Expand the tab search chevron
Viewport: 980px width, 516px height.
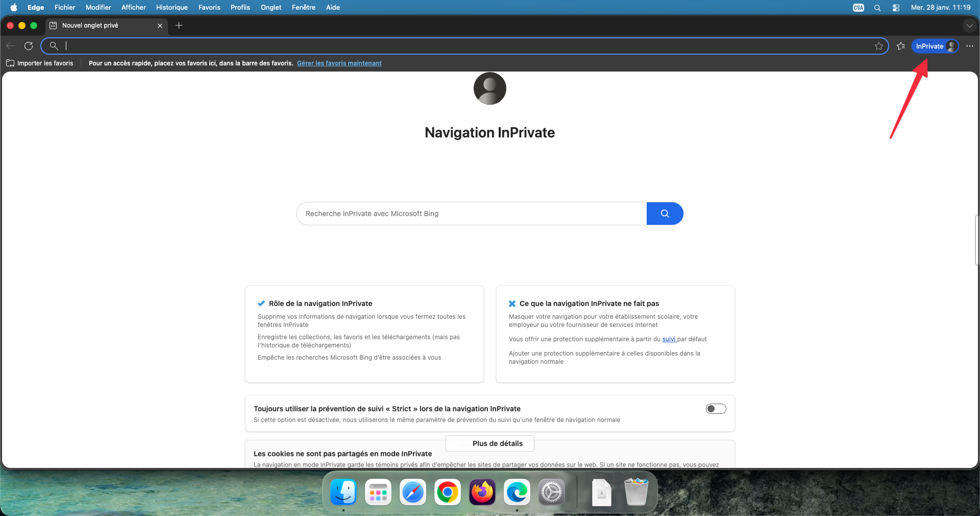pyautogui.click(x=969, y=26)
